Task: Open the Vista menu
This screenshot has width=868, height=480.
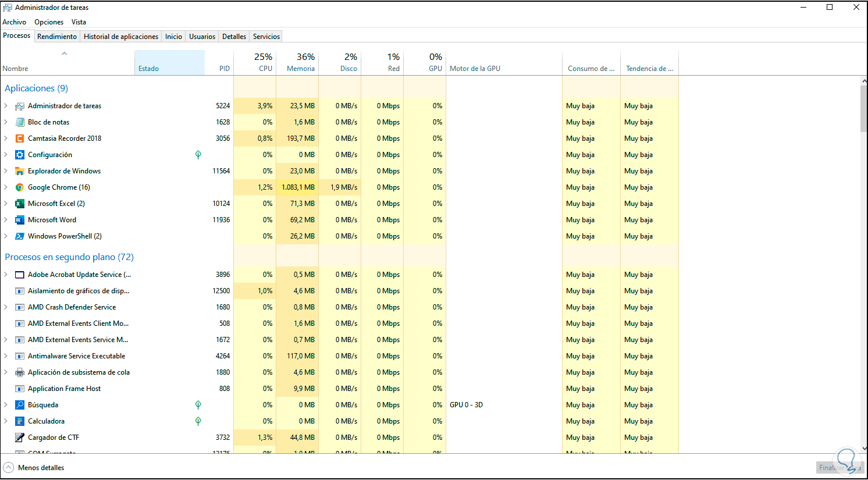Action: click(x=79, y=22)
